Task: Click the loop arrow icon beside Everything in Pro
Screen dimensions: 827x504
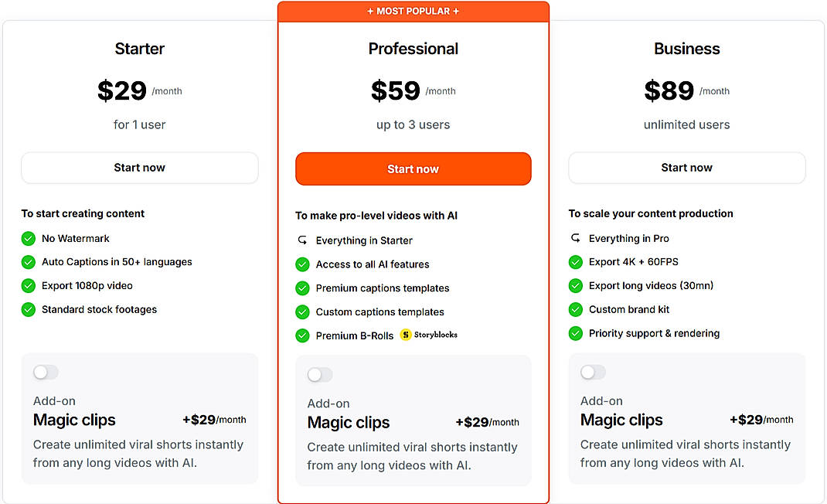Action: tap(575, 238)
